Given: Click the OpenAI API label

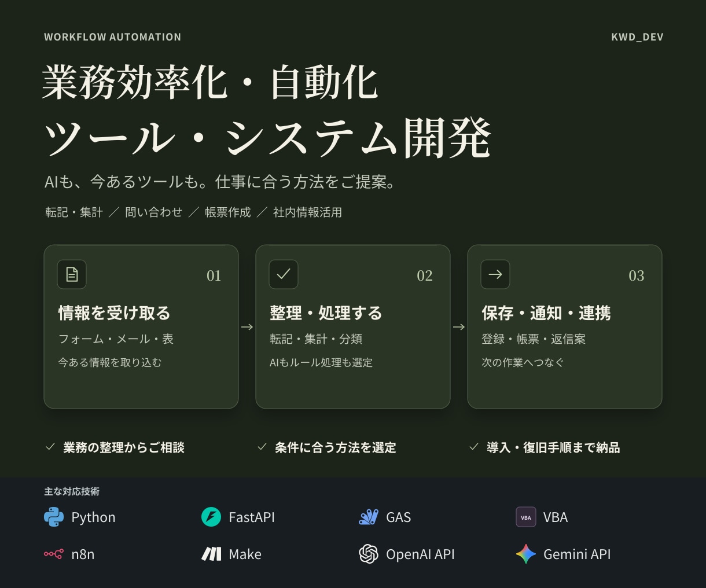Looking at the screenshot, I should [420, 554].
